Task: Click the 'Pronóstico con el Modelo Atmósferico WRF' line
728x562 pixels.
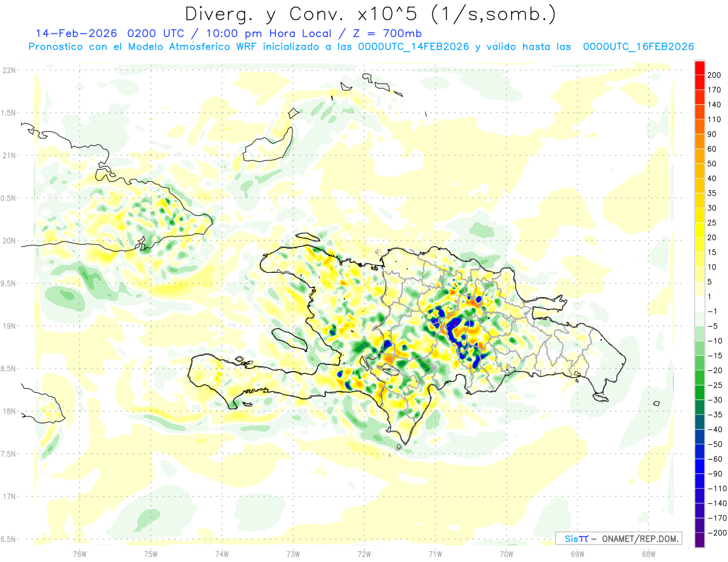Action: point(144,47)
